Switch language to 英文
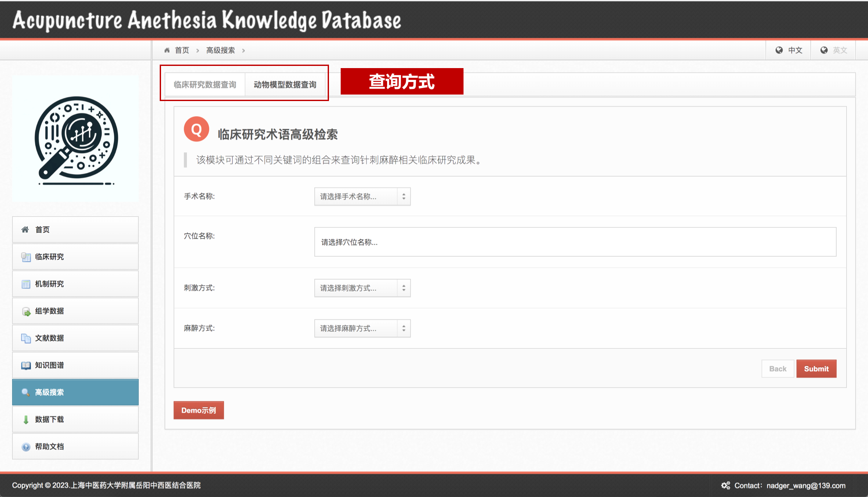This screenshot has width=868, height=497. [x=834, y=50]
